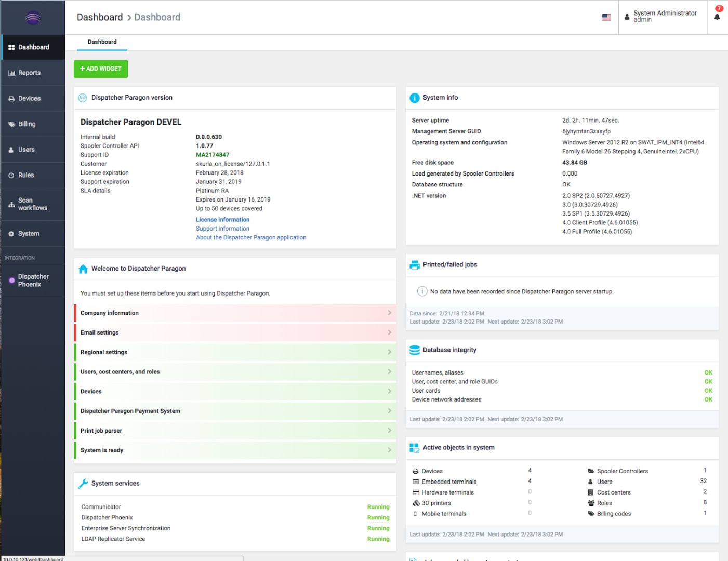728x561 pixels.
Task: Open Devices in the sidebar
Action: 33,98
